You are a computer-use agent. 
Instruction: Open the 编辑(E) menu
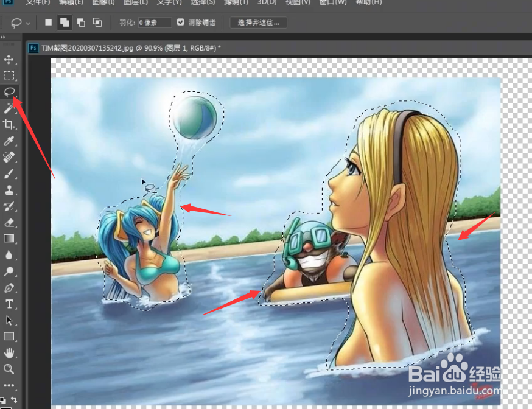(x=71, y=2)
